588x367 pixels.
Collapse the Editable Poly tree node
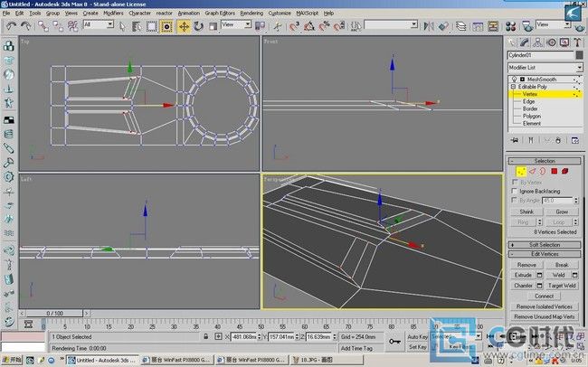(514, 87)
